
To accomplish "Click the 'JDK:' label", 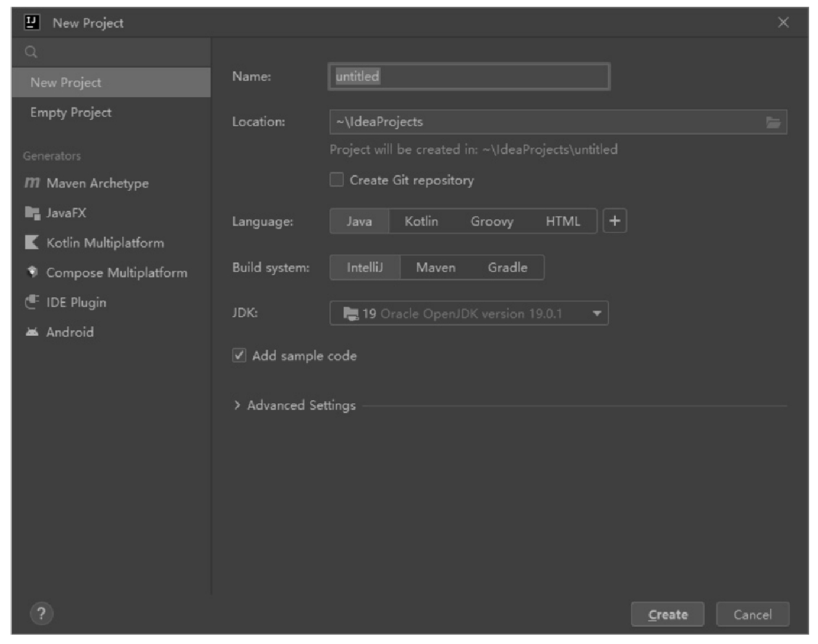I will (x=245, y=313).
